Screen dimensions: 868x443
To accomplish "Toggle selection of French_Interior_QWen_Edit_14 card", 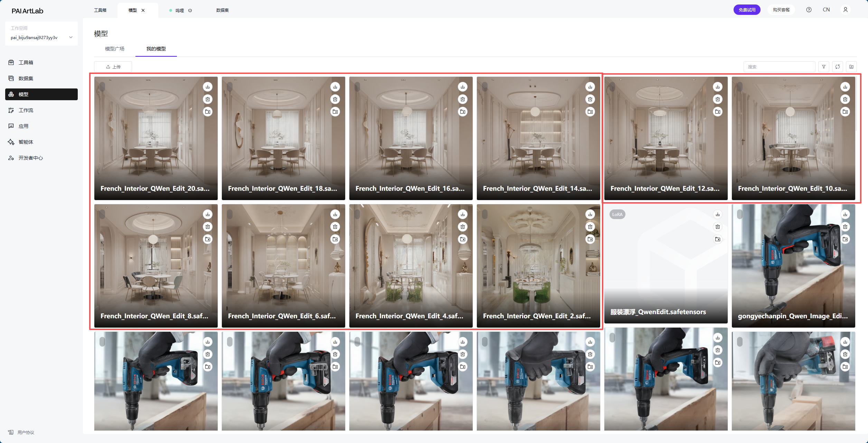I will click(485, 86).
